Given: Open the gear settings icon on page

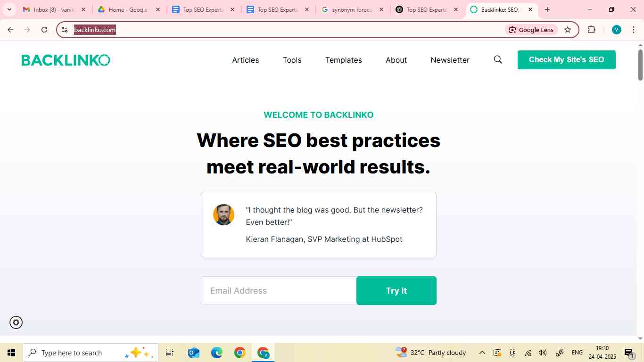Looking at the screenshot, I should click(x=16, y=322).
